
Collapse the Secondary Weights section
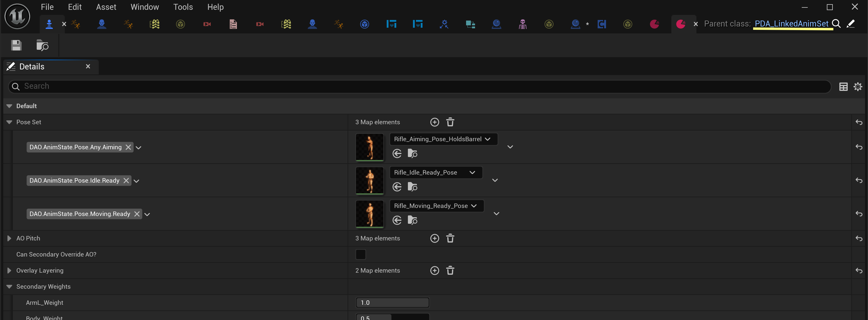(x=9, y=287)
